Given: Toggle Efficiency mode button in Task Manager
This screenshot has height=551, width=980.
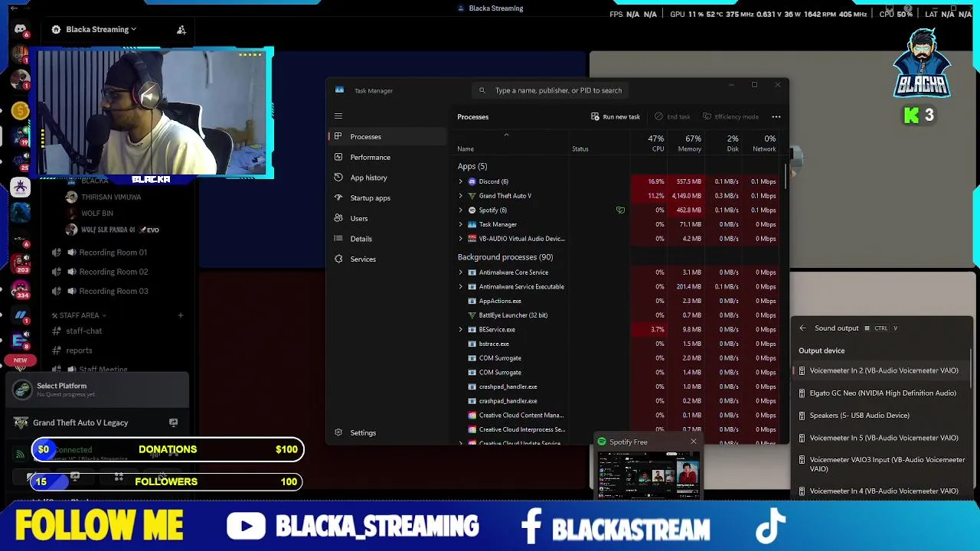Looking at the screenshot, I should coord(730,117).
